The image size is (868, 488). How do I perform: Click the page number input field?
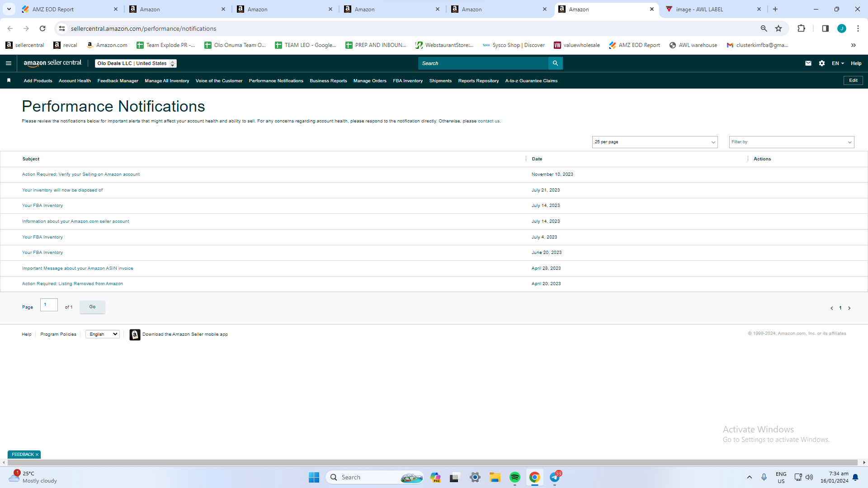pos(49,305)
